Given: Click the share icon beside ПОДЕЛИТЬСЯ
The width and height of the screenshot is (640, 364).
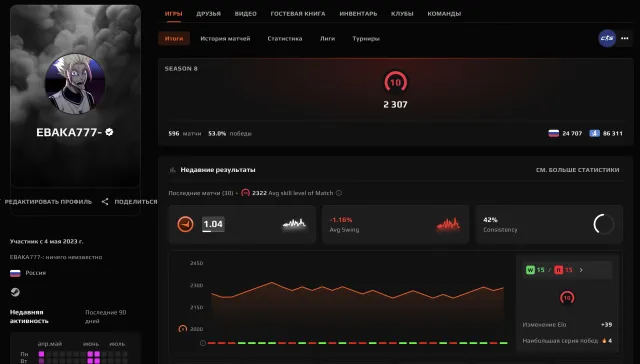Looking at the screenshot, I should [x=105, y=202].
